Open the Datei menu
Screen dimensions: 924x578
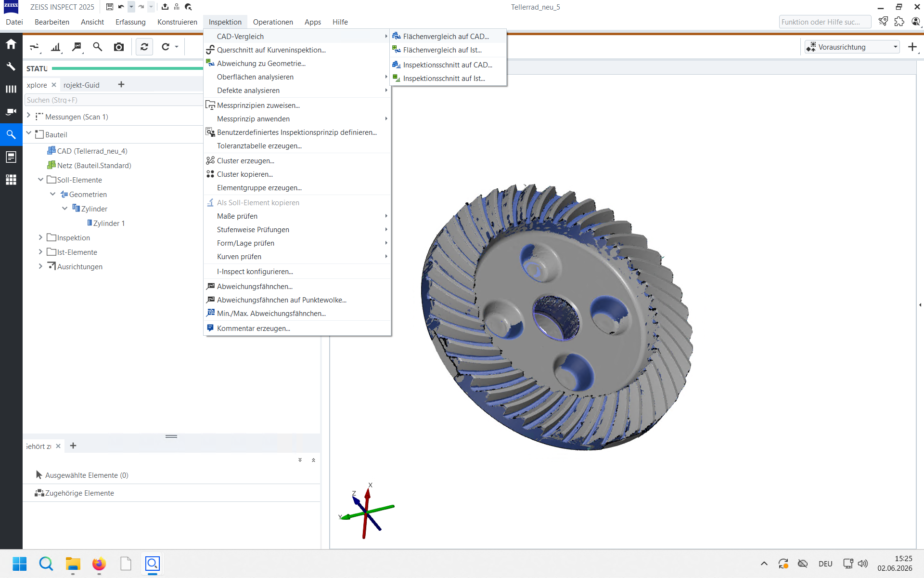(14, 22)
